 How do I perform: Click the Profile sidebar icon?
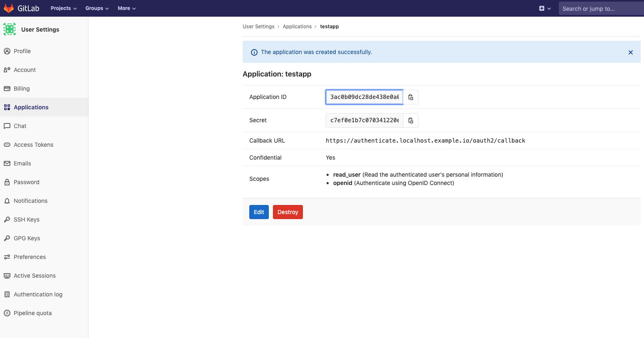point(7,51)
